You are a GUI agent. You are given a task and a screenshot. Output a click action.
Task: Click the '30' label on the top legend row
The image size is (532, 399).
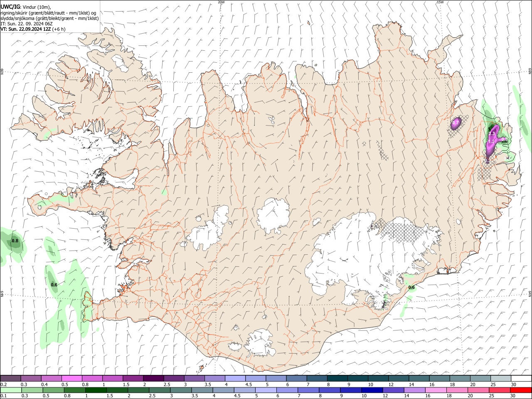pyautogui.click(x=514, y=384)
